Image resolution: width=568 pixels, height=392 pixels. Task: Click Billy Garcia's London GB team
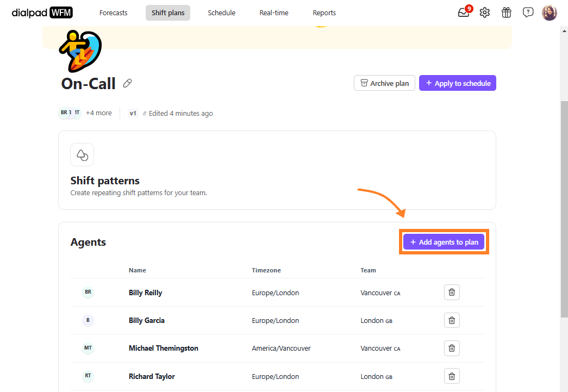376,321
